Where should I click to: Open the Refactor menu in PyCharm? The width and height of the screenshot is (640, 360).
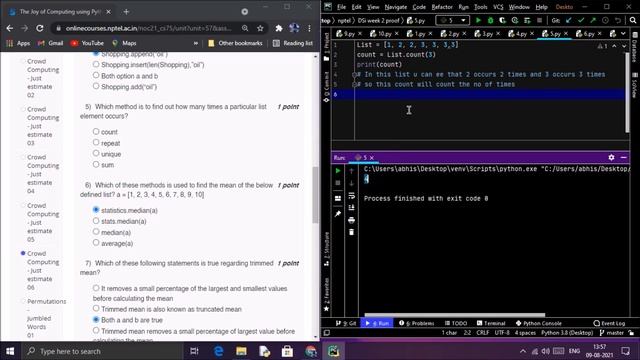442,7
